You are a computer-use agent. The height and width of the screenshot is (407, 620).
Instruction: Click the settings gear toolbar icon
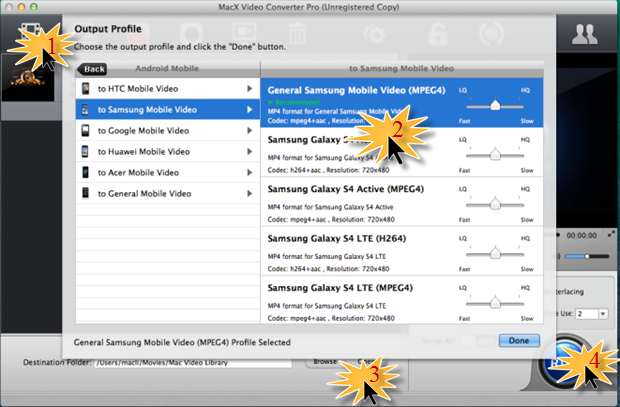(x=374, y=34)
